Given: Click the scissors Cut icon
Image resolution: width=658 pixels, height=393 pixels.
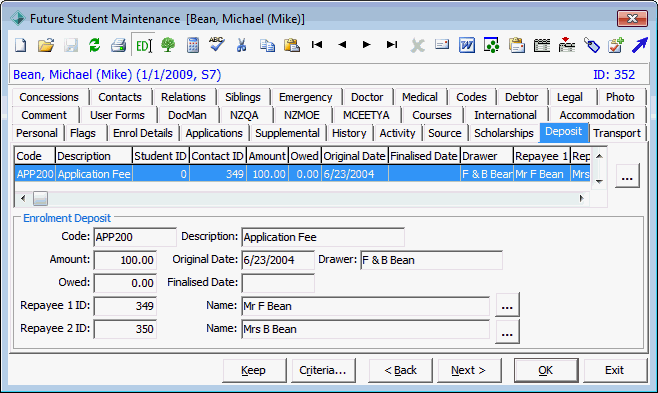Looking at the screenshot, I should tap(241, 45).
